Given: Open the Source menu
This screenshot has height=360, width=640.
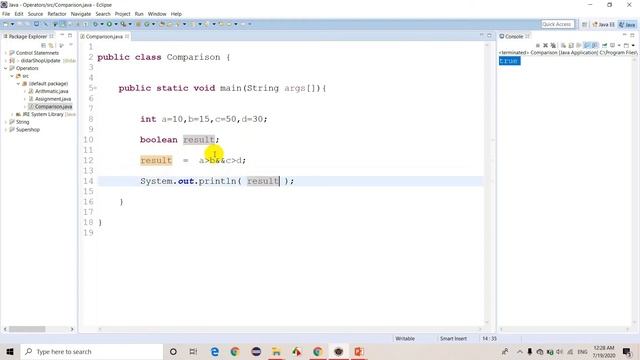Looking at the screenshot, I should pos(35,14).
